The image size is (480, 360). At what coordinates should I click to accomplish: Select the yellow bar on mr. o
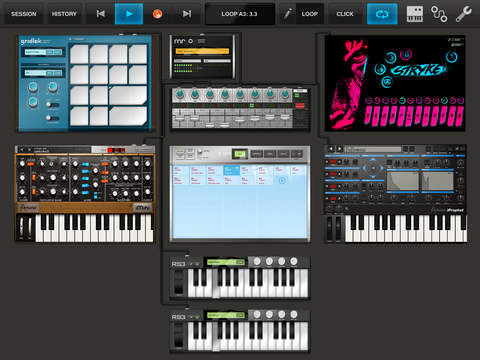pyautogui.click(x=202, y=51)
